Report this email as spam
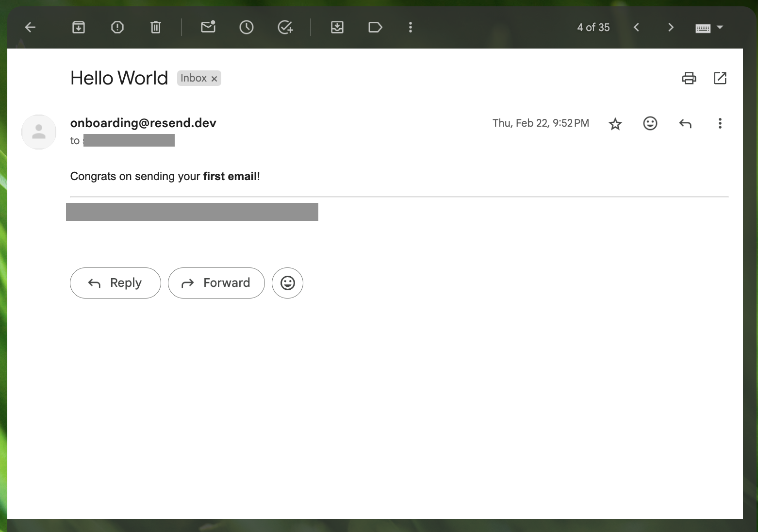This screenshot has height=532, width=758. tap(117, 27)
